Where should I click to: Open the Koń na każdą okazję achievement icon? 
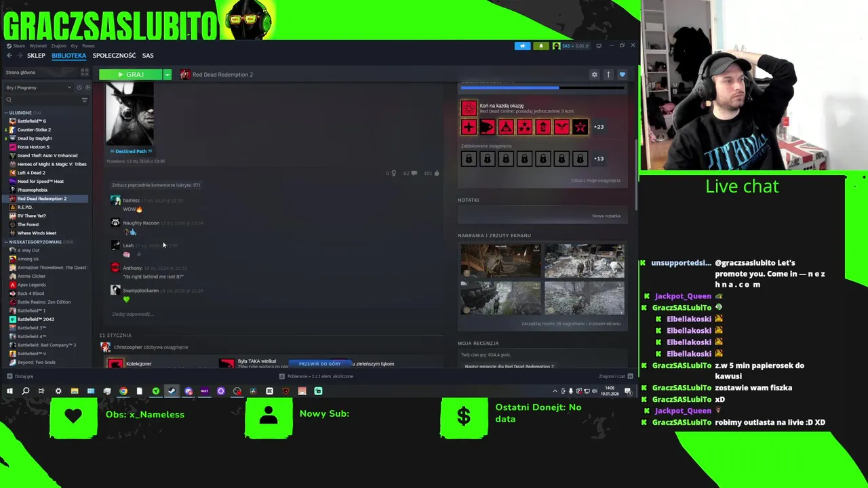(x=469, y=108)
